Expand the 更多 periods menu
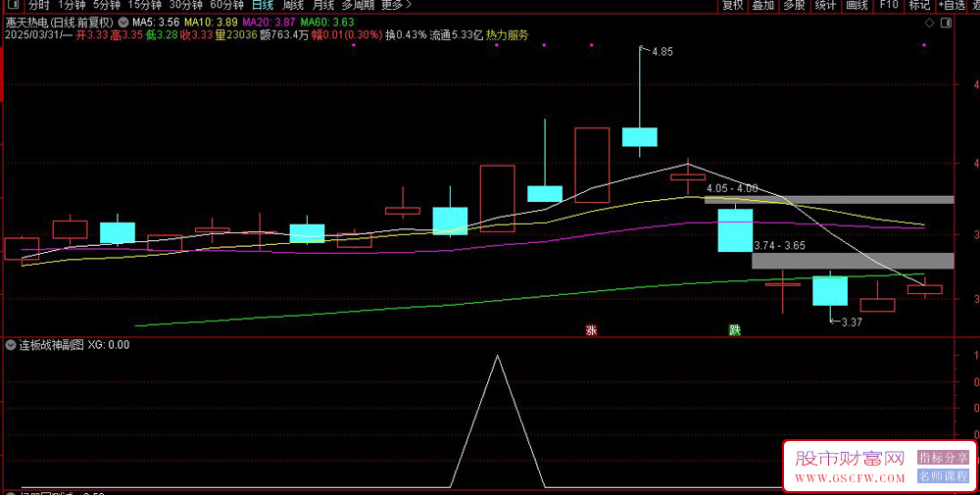The image size is (980, 495). (396, 5)
